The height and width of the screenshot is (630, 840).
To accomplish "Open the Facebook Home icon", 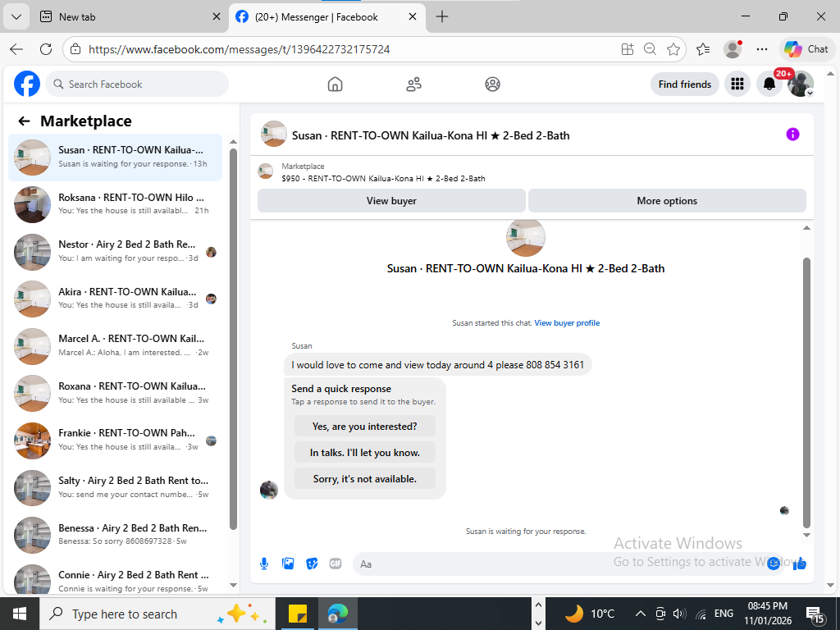I will [x=335, y=84].
